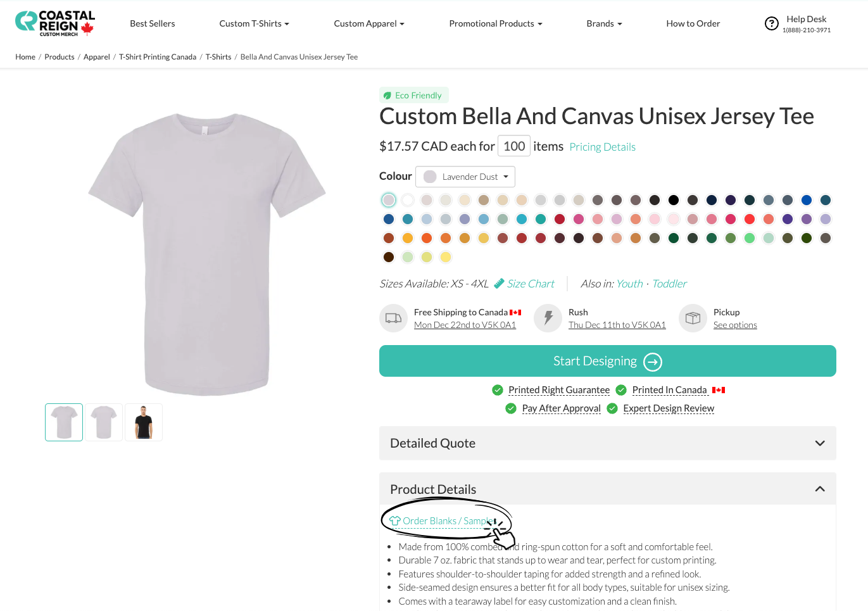Click the Start Designing button

[x=607, y=361]
